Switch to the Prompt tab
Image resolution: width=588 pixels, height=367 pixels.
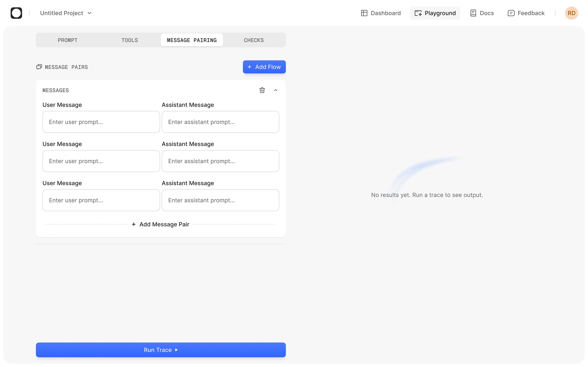tap(68, 40)
